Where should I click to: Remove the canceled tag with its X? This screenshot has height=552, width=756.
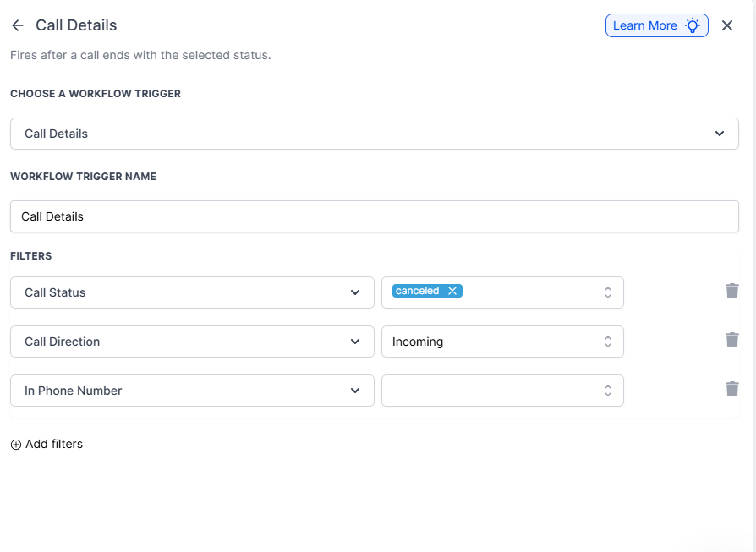coord(452,291)
